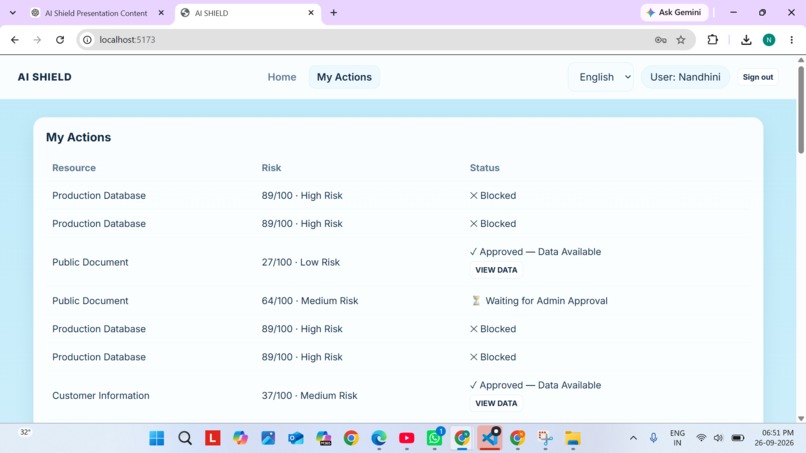Click the Ask Gemini button
Viewport: 806px width, 453px height.
coord(674,12)
